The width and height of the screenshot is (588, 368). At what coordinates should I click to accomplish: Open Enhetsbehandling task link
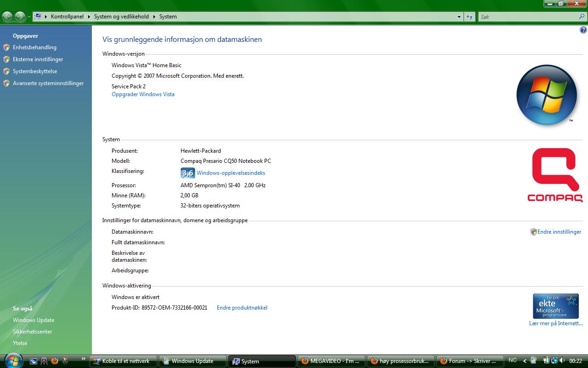pos(34,47)
